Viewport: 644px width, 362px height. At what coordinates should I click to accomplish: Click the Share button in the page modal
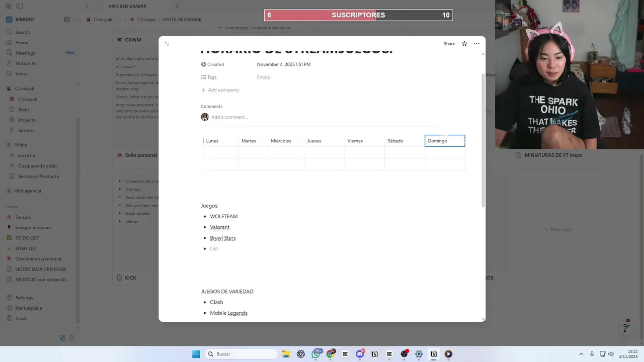[449, 44]
